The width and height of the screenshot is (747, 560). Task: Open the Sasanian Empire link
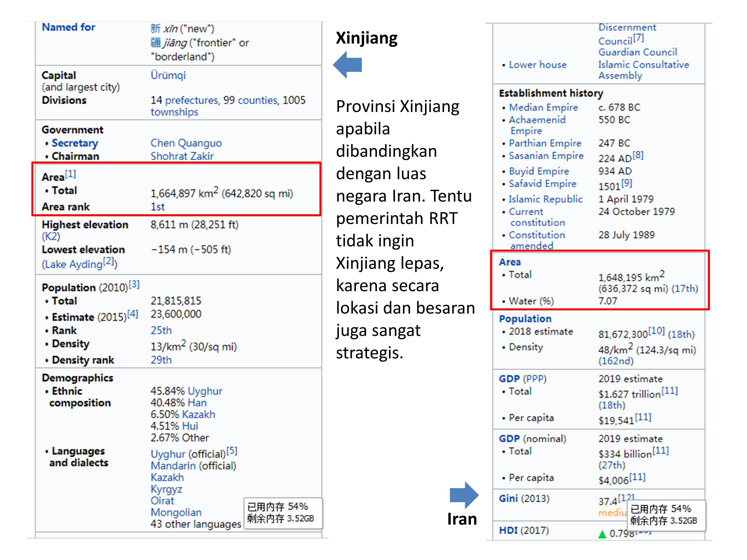tap(546, 156)
